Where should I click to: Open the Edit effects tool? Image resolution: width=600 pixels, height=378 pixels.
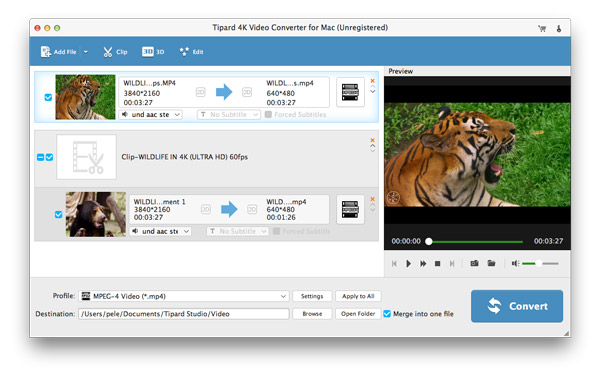191,52
